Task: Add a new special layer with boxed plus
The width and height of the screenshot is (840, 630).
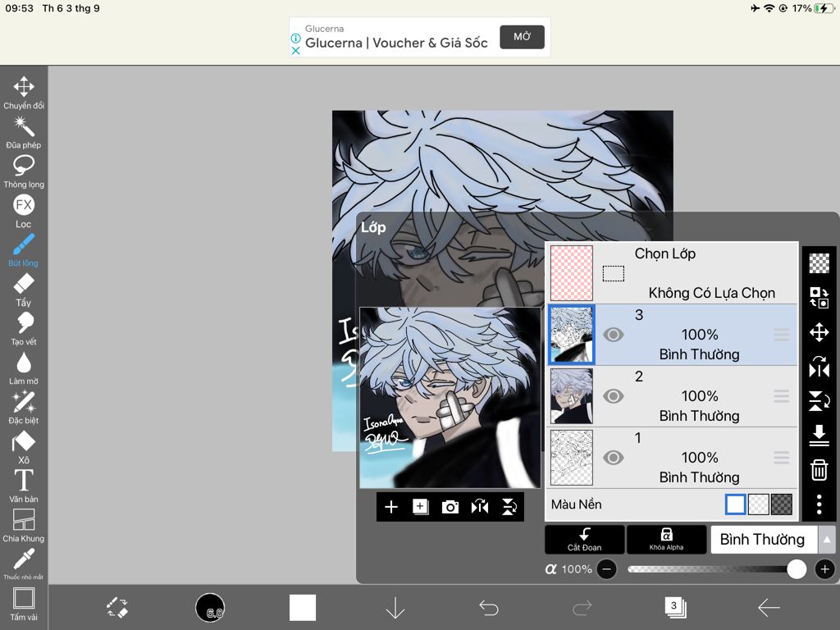Action: coord(421,507)
